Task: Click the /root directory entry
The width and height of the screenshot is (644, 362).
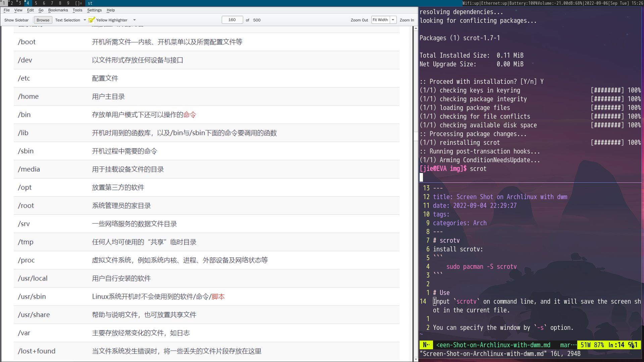Action: click(x=26, y=205)
